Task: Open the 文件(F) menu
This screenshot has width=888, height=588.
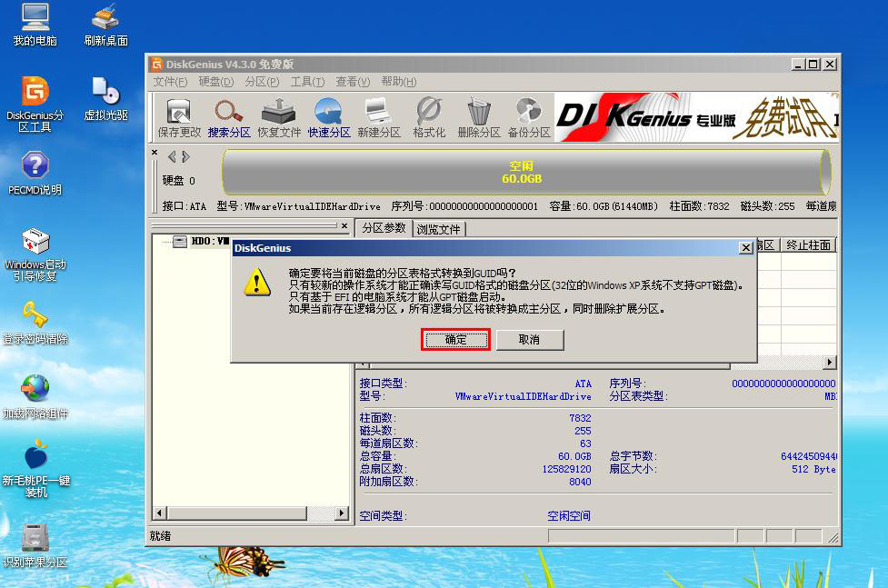Action: click(x=170, y=82)
